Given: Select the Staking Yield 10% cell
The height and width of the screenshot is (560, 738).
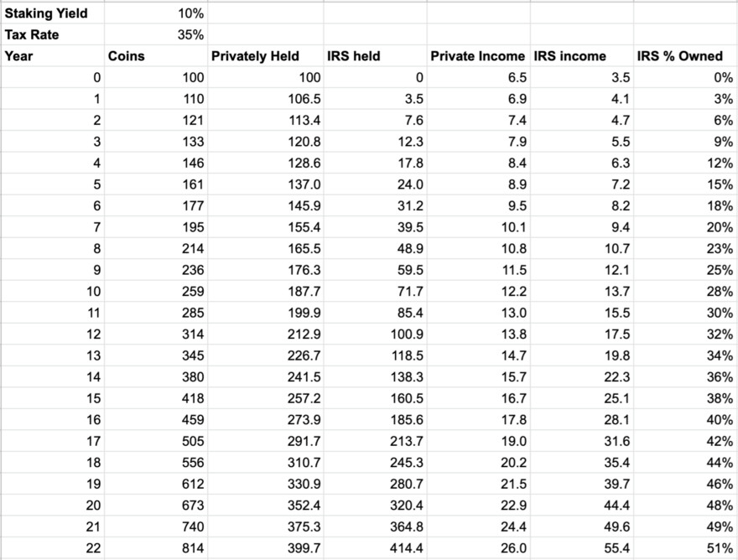Looking at the screenshot, I should pyautogui.click(x=156, y=13).
